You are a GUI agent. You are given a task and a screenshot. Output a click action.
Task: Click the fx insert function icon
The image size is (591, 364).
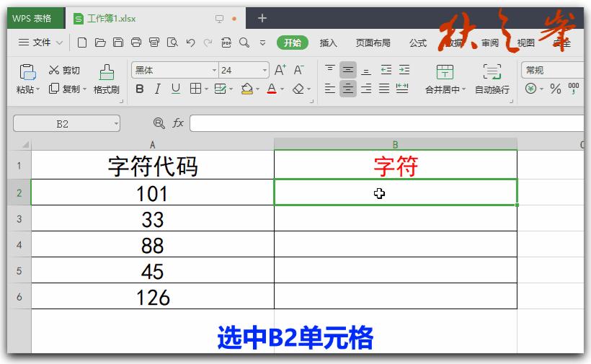pyautogui.click(x=178, y=123)
